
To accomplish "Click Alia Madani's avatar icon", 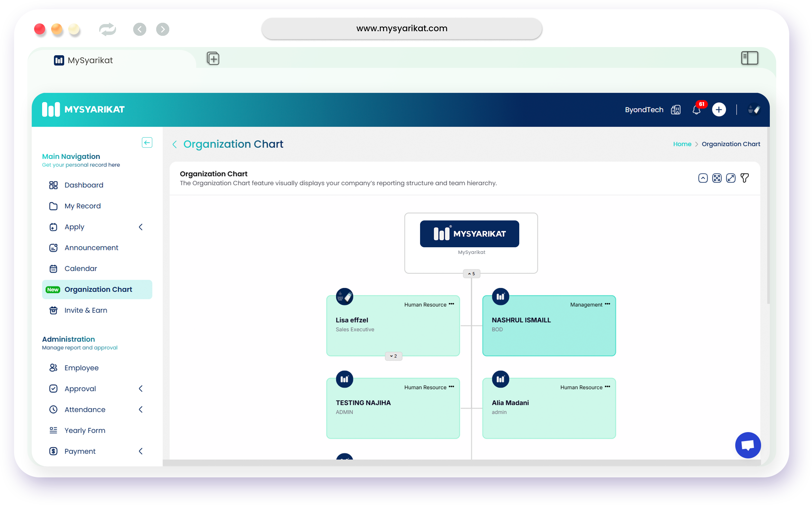I will 500,379.
